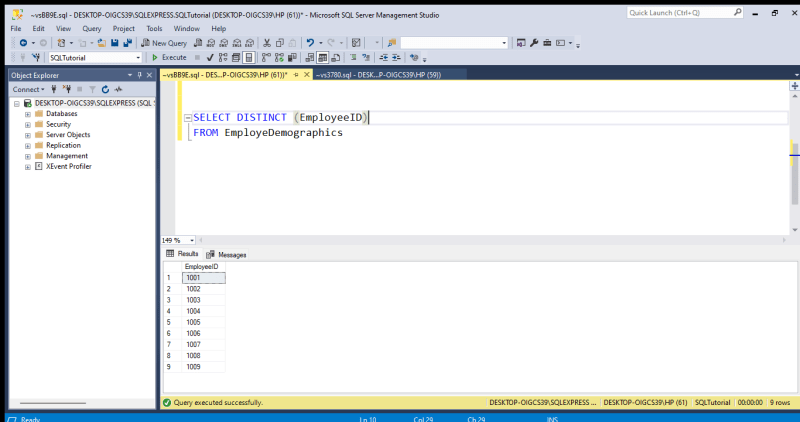Image resolution: width=800 pixels, height=422 pixels.
Task: Open the Query menu
Action: (x=92, y=29)
